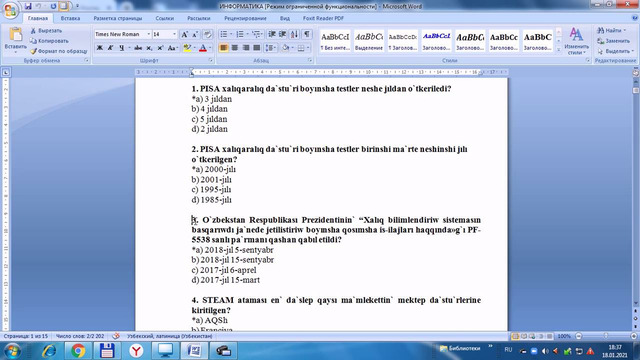Viewport: 640px width, 360px height.
Task: Click the Shrink Font icon
Action: point(195,35)
